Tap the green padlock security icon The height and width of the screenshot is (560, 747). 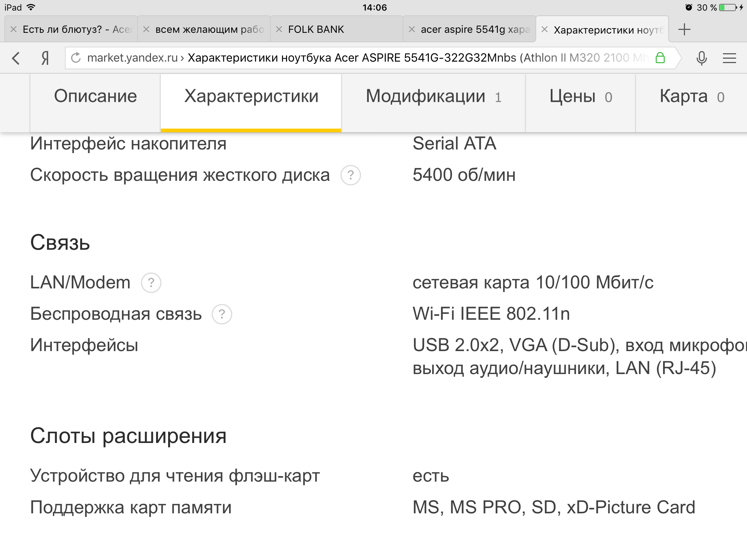coord(660,58)
